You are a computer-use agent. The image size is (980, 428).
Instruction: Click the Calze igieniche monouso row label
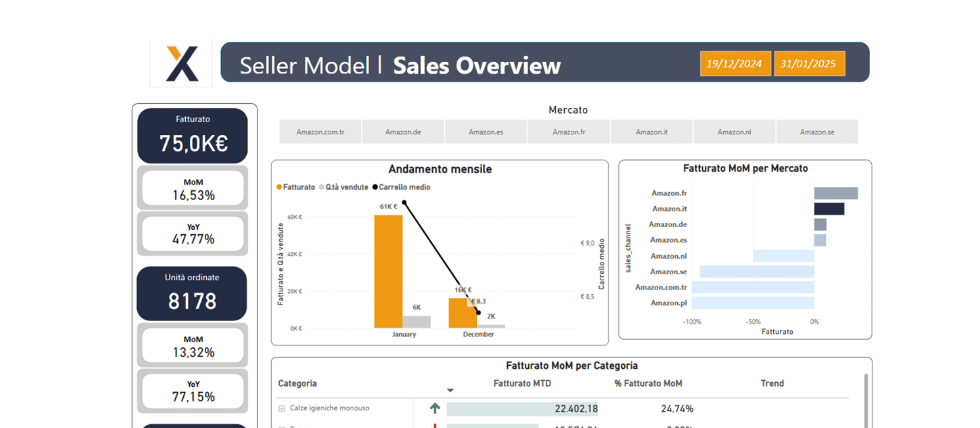330,408
